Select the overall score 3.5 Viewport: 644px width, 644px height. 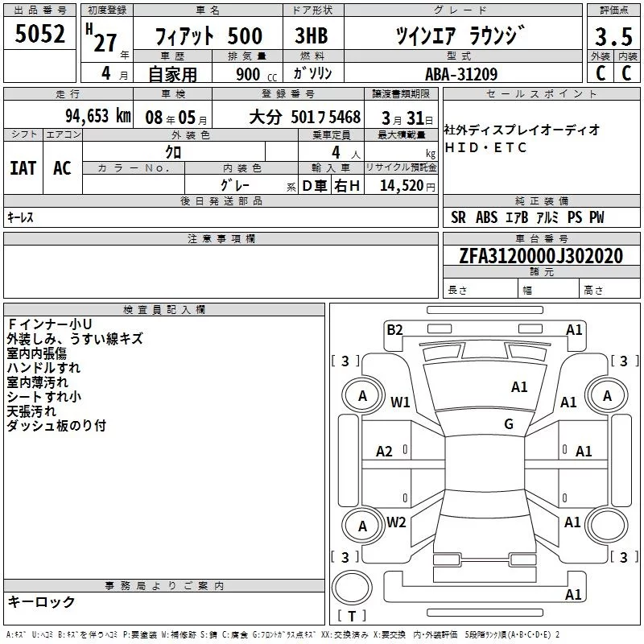click(x=612, y=37)
